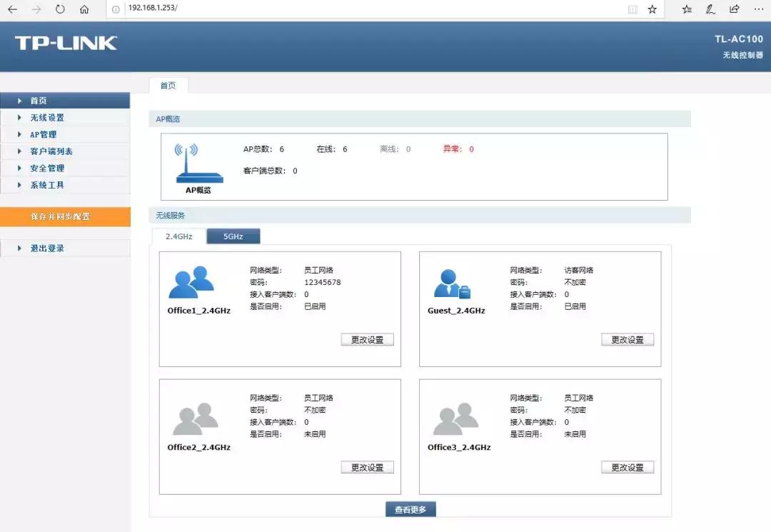Switch to the 5GHz tab

(x=233, y=236)
